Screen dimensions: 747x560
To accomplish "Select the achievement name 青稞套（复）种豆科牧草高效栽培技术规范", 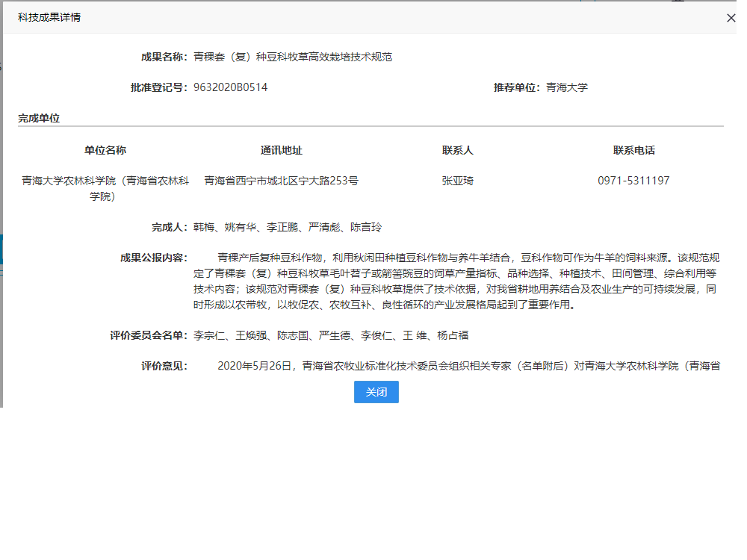I will point(293,57).
